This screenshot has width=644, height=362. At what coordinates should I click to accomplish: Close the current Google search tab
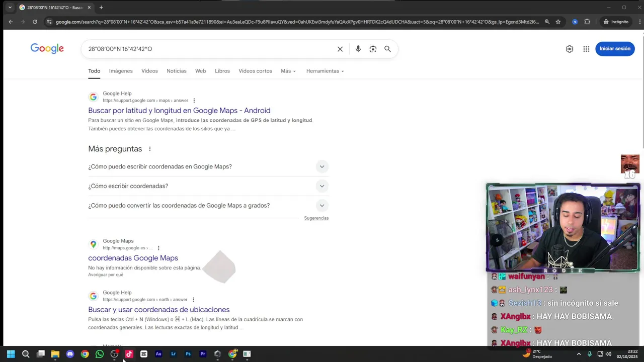89,8
